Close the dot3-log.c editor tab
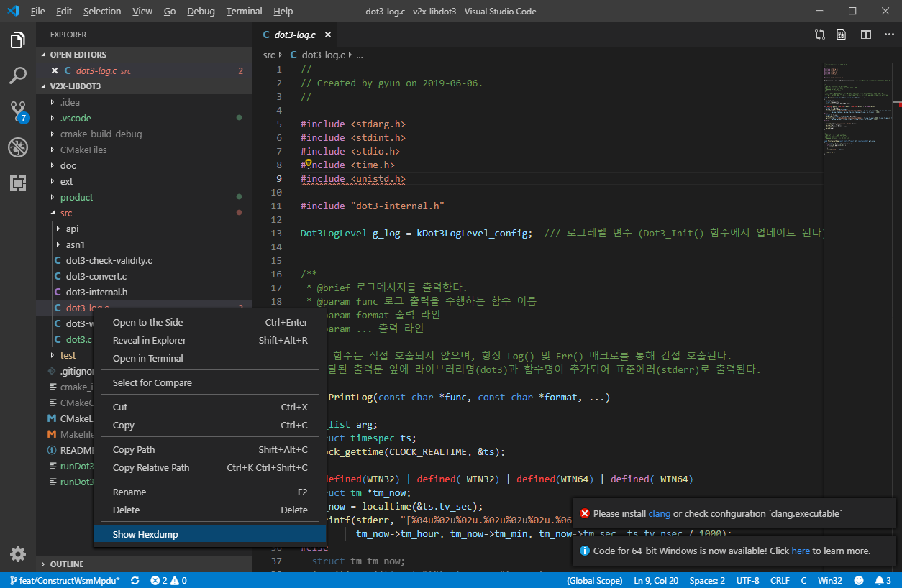The image size is (902, 588). click(x=328, y=35)
